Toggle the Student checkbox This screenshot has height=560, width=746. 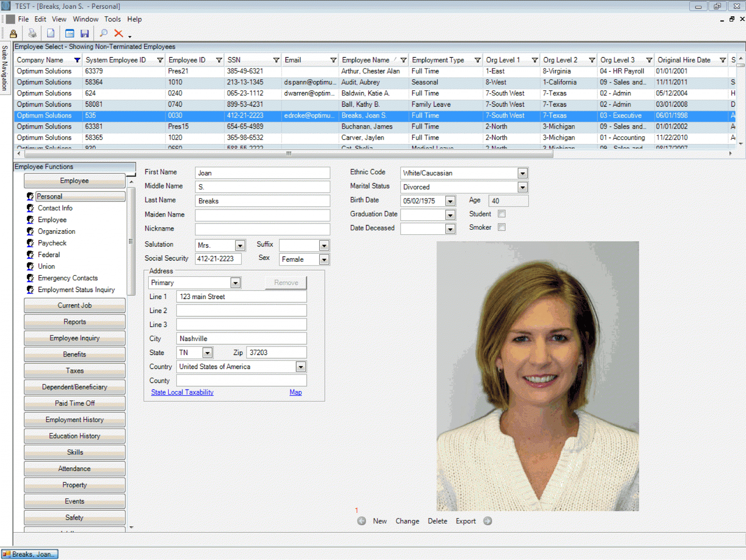tap(502, 214)
